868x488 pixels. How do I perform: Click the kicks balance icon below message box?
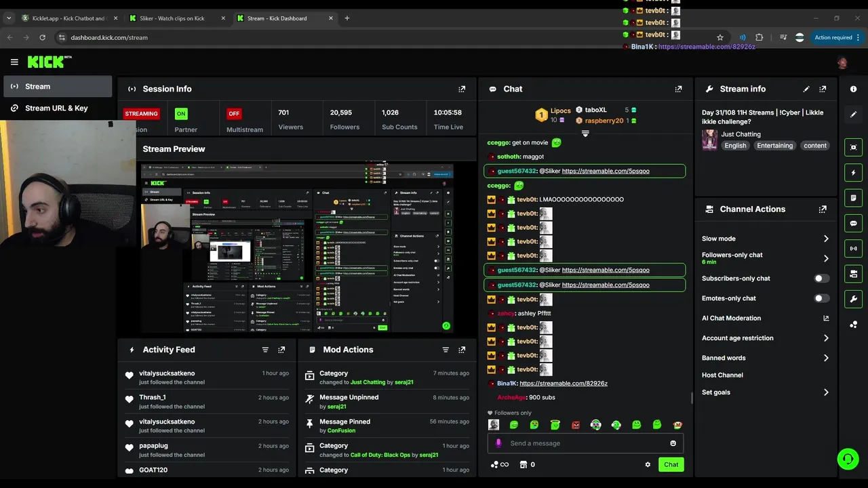[494, 464]
